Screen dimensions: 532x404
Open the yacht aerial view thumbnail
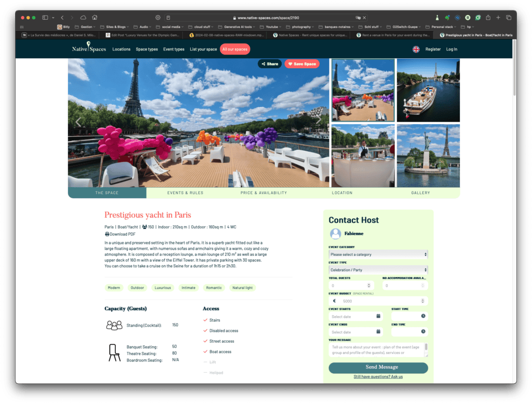pos(428,90)
